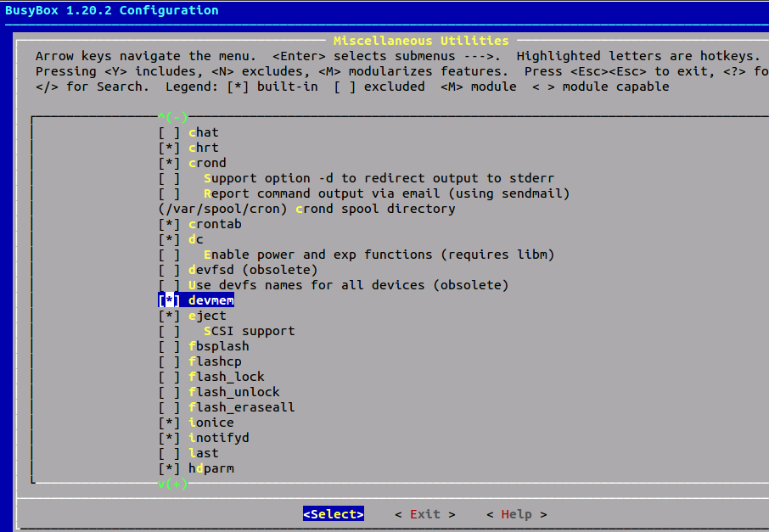Toggle the flash_unlock checkbox
Image resolution: width=769 pixels, height=532 pixels.
169,392
